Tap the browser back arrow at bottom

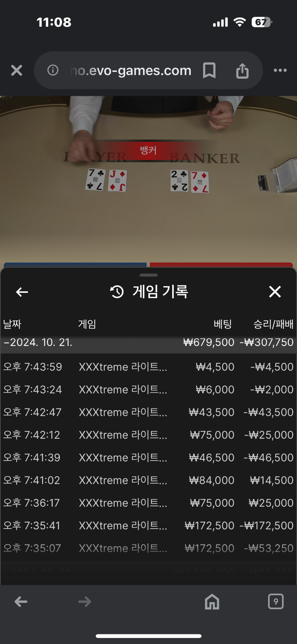[x=21, y=602]
